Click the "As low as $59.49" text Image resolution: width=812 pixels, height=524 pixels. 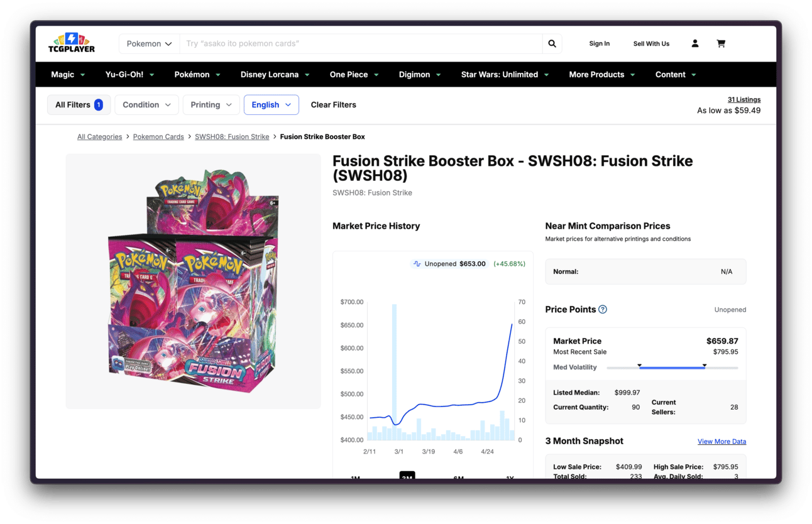click(x=729, y=111)
